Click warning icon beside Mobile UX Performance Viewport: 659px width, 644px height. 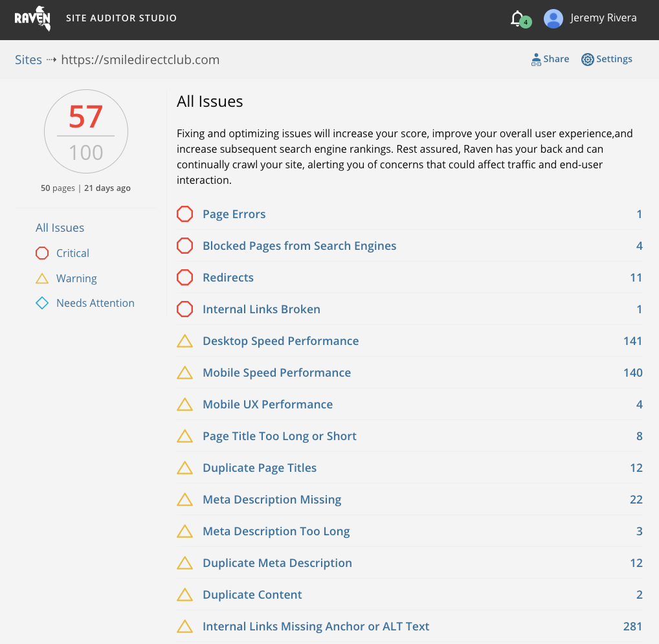point(185,405)
